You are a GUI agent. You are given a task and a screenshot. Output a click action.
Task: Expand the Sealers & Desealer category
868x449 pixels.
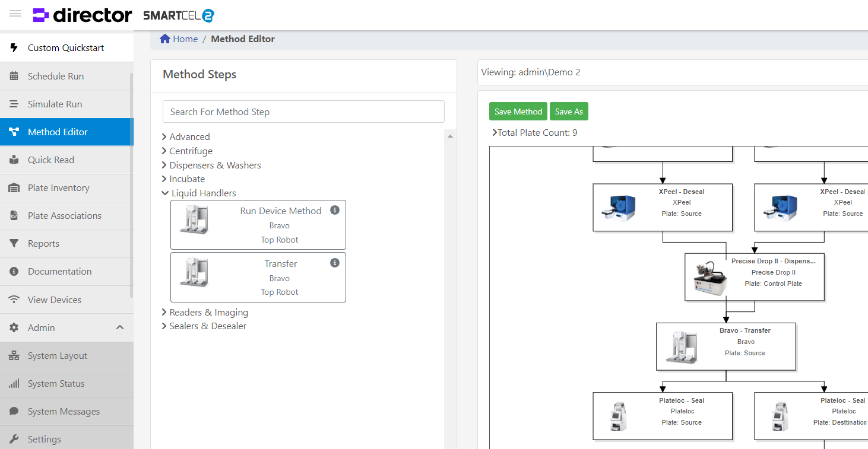(164, 326)
